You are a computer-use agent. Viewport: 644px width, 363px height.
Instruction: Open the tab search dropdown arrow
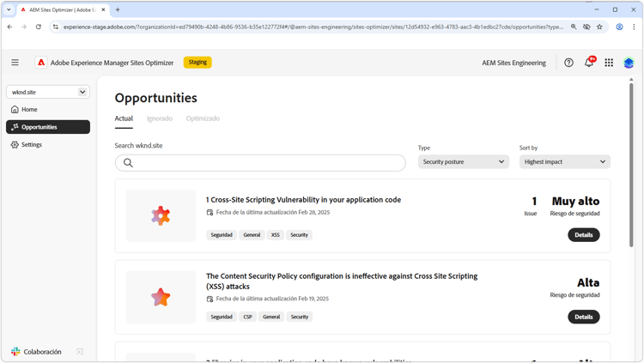[9, 9]
